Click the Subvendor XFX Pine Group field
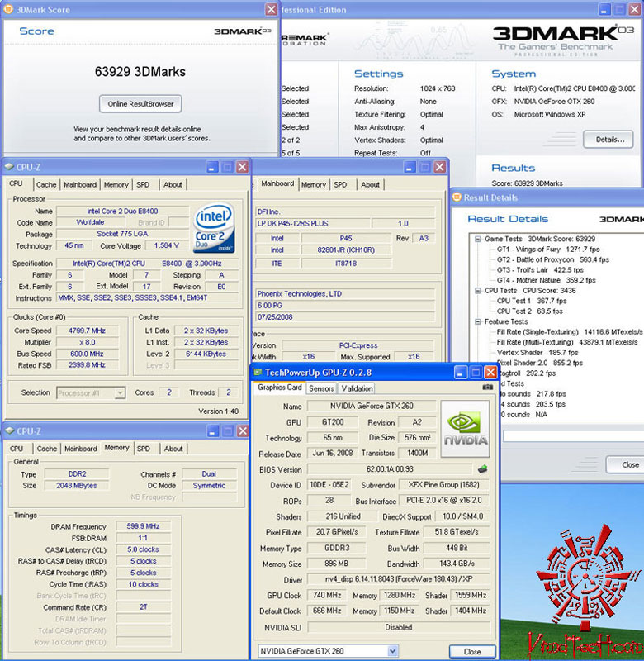This screenshot has height=661, width=644. [x=444, y=485]
